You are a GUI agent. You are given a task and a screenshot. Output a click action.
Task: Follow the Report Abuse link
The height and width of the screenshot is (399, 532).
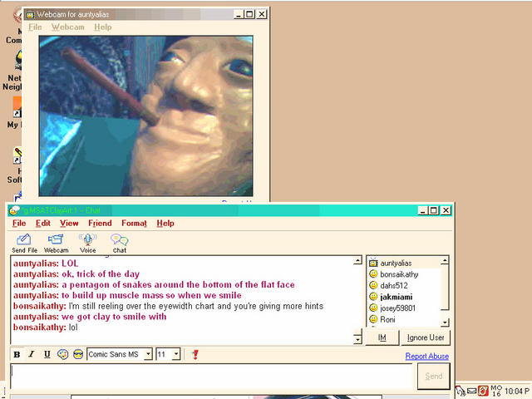tap(427, 356)
